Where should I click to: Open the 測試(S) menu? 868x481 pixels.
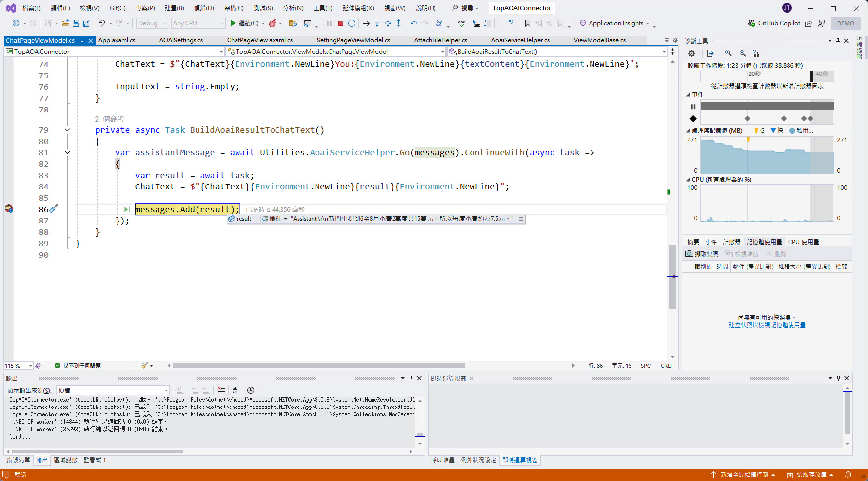point(263,8)
